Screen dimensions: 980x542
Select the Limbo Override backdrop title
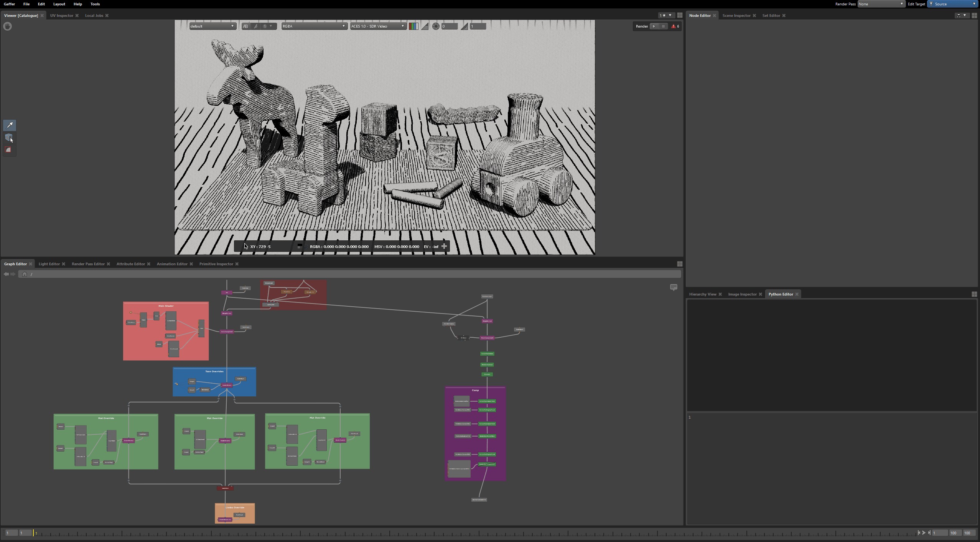(235, 508)
